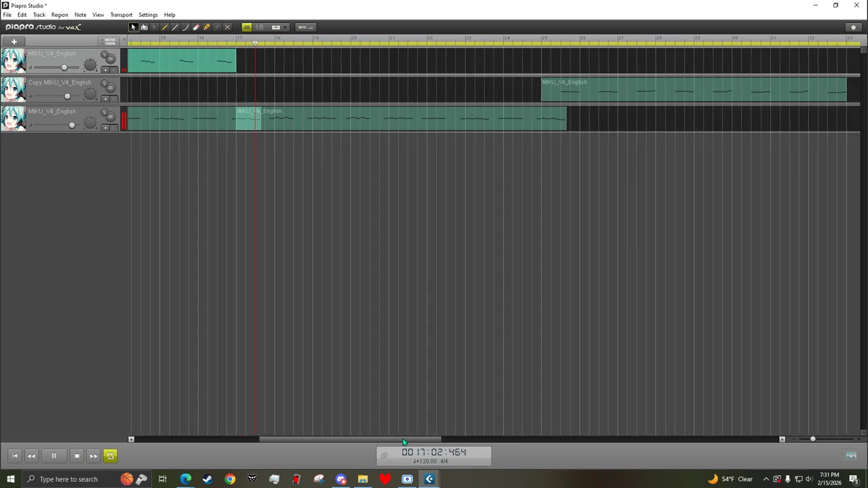The width and height of the screenshot is (868, 488).
Task: Select the curve tool
Action: [x=186, y=27]
